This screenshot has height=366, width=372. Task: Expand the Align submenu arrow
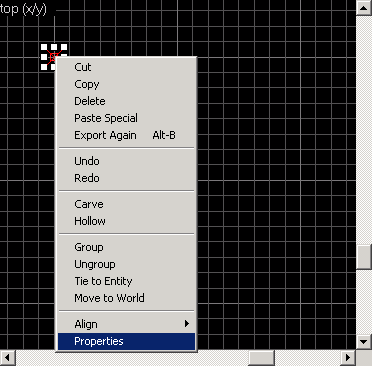point(187,324)
